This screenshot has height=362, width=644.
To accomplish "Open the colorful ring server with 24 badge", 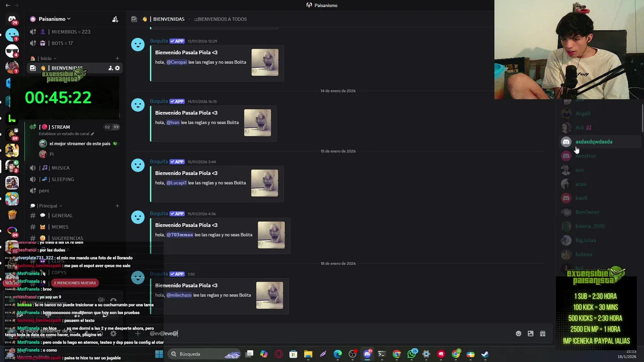I will point(12,231).
